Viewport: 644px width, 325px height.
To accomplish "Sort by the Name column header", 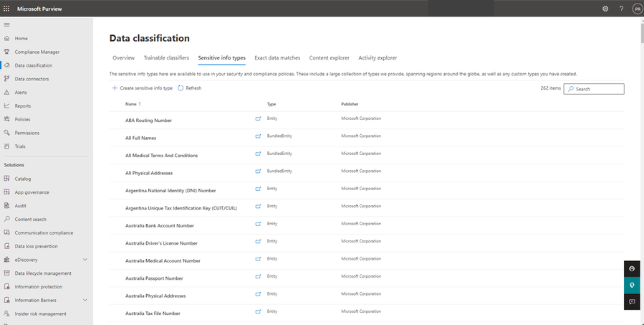I will pyautogui.click(x=131, y=104).
